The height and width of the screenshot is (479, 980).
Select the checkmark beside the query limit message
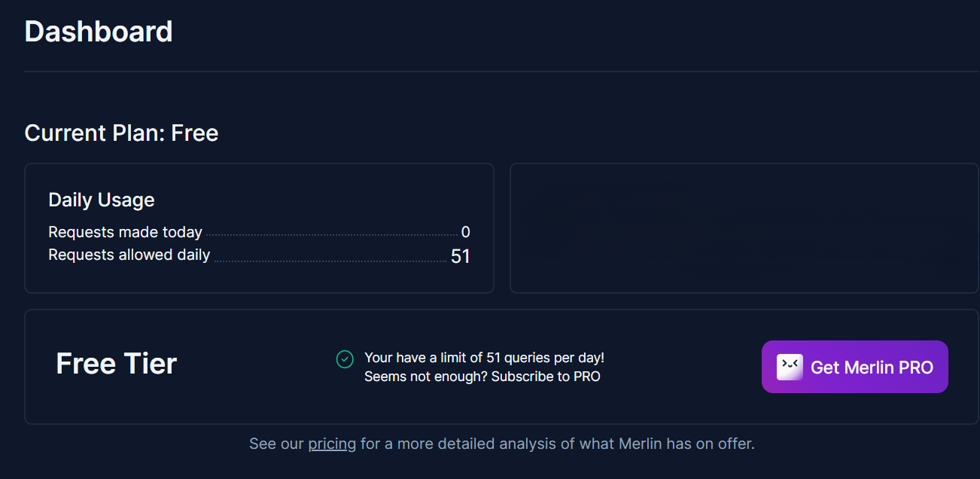[x=345, y=360]
